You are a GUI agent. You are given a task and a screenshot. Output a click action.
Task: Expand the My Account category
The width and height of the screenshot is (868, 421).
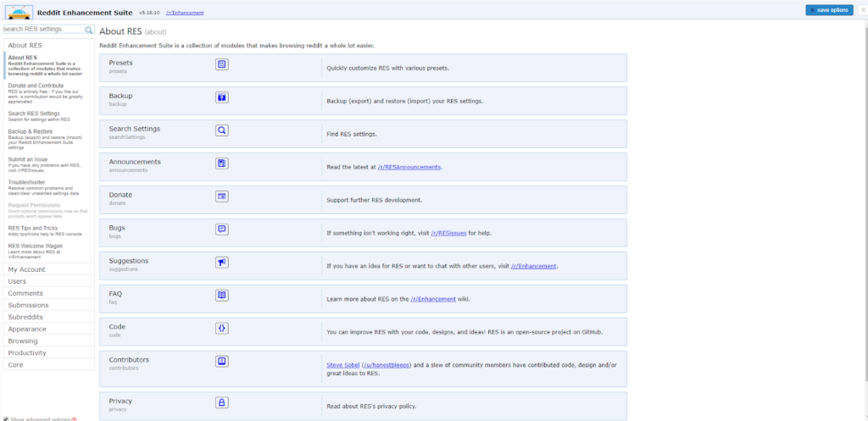click(x=26, y=269)
